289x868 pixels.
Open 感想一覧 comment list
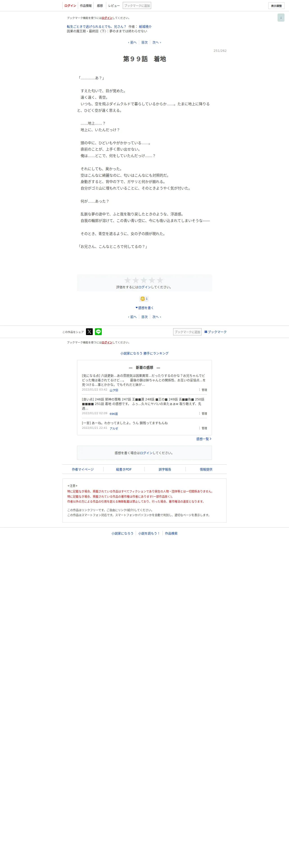[x=204, y=439]
